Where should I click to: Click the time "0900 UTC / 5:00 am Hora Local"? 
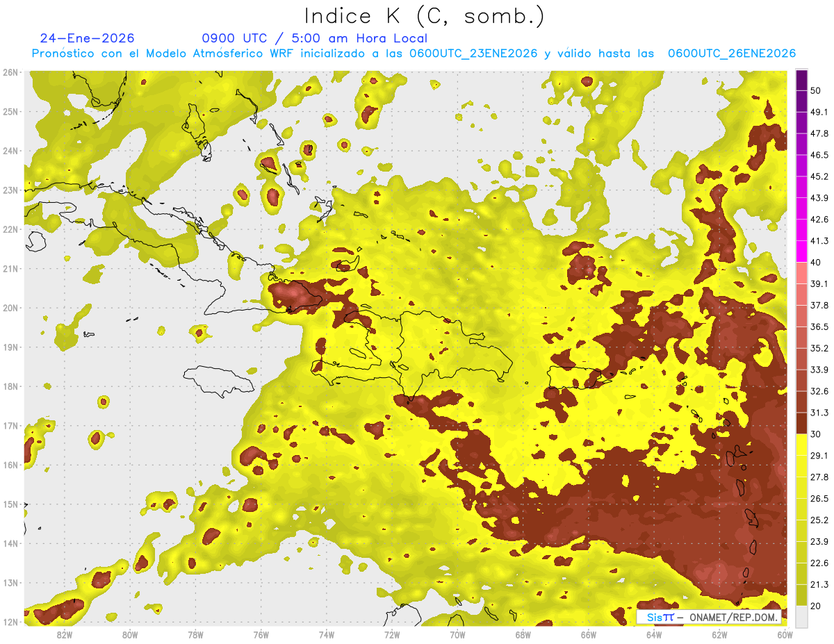[x=315, y=38]
